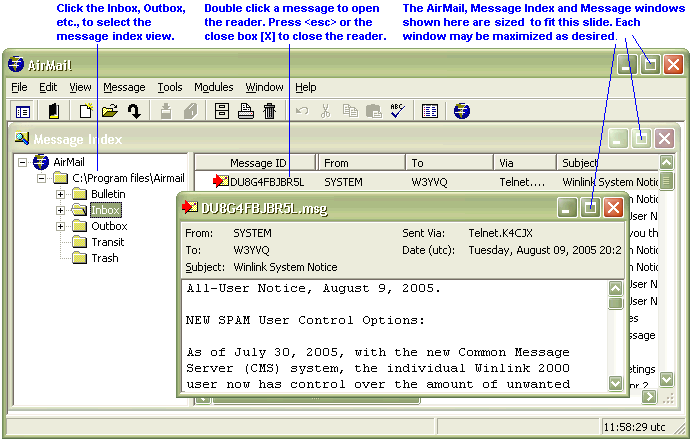
Task: Expand the Bulletin folder tree node
Action: [61, 194]
